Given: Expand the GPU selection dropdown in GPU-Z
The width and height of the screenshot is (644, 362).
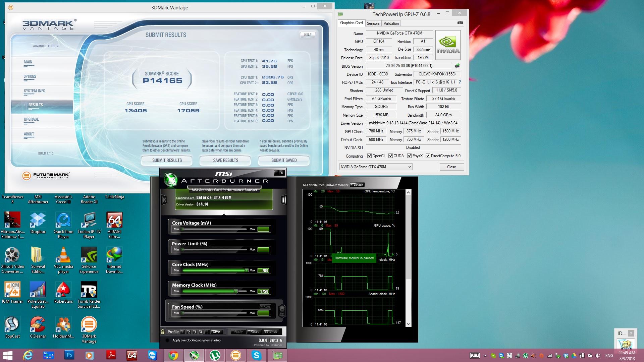Looking at the screenshot, I should (376, 167).
